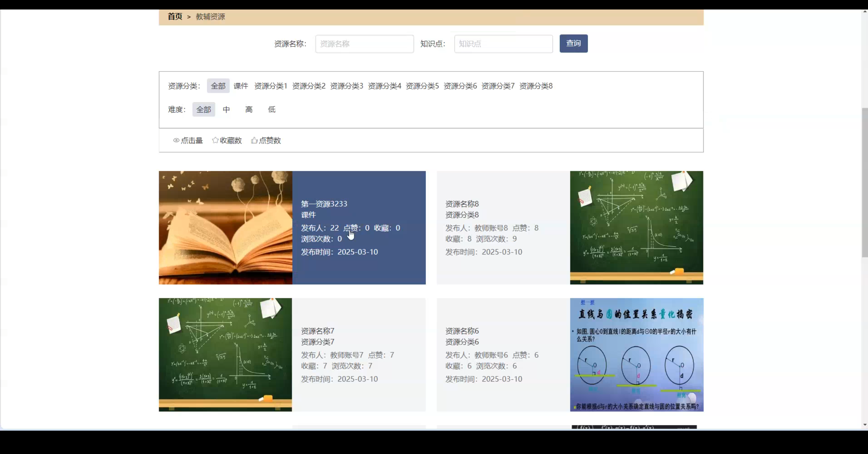Choose difficulty level 低
Screen dimensions: 868x454
(x=271, y=109)
